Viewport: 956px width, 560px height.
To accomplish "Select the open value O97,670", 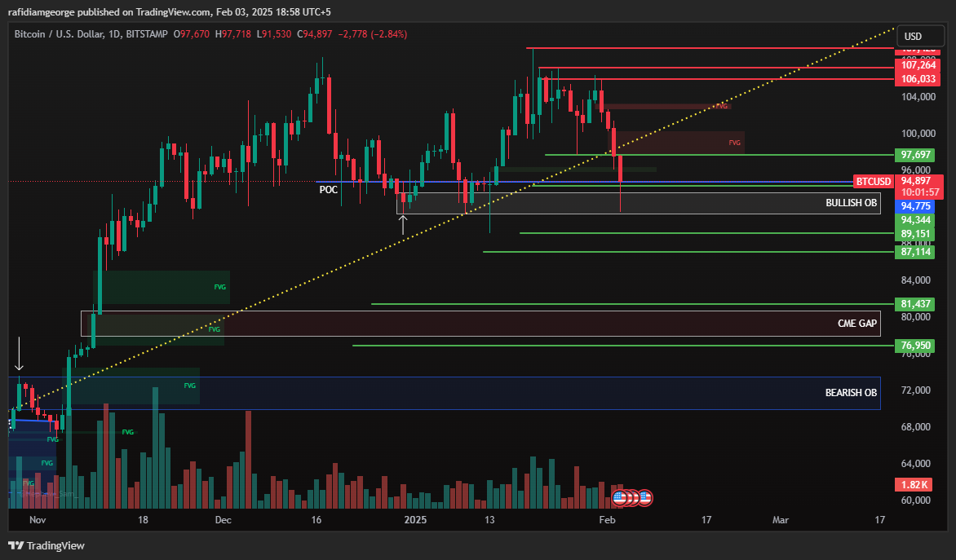I will tap(192, 34).
